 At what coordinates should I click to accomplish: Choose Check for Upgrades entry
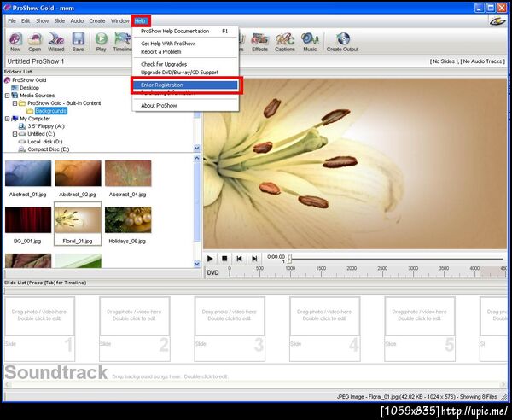185,64
